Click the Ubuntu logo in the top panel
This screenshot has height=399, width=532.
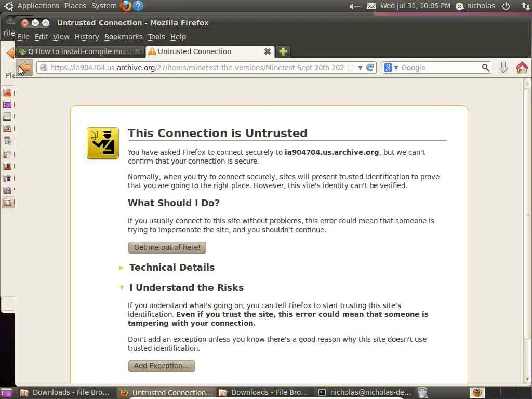pyautogui.click(x=8, y=6)
